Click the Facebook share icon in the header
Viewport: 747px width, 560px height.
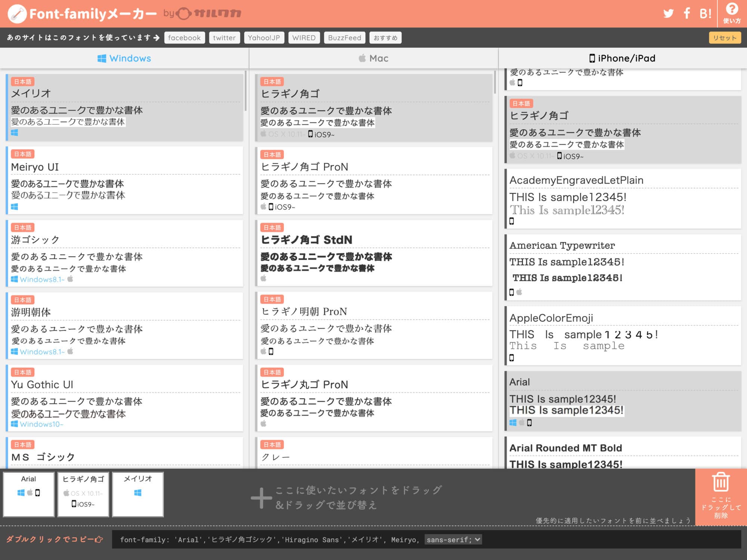click(686, 13)
